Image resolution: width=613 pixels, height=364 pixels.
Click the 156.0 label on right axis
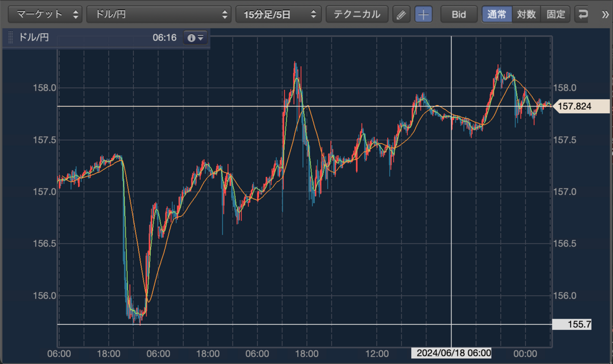564,296
